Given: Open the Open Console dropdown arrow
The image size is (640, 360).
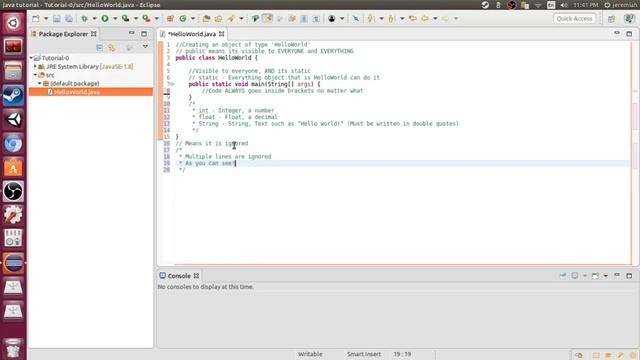Looking at the screenshot, I should coord(606,276).
